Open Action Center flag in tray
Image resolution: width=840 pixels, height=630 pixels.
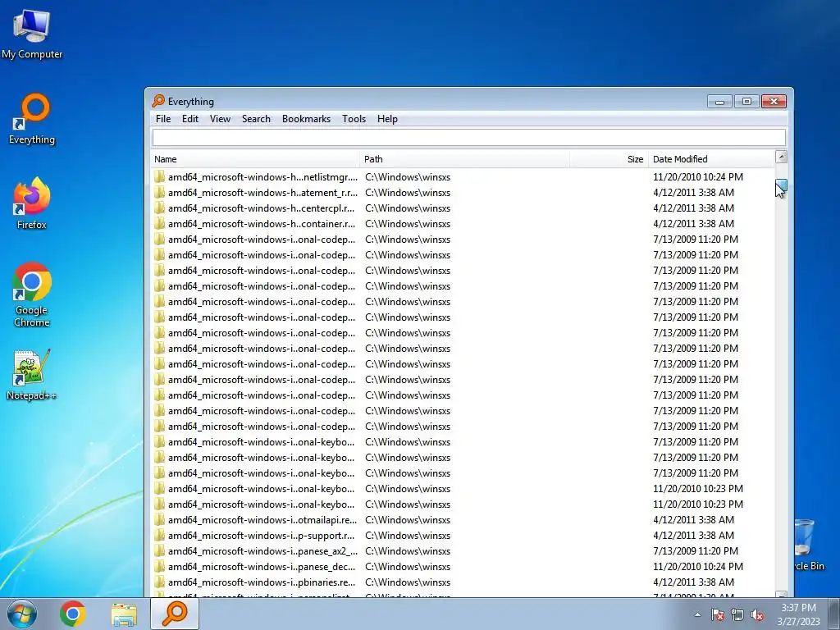(717, 615)
